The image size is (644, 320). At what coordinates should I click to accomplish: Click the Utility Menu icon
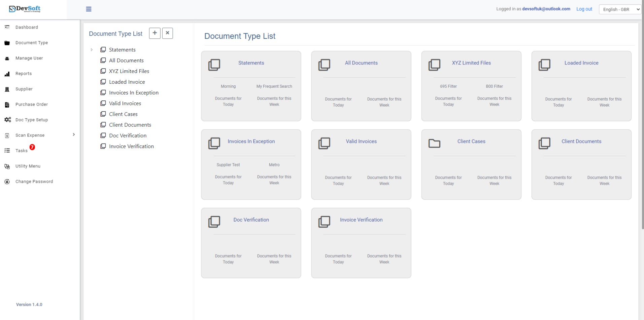click(7, 166)
